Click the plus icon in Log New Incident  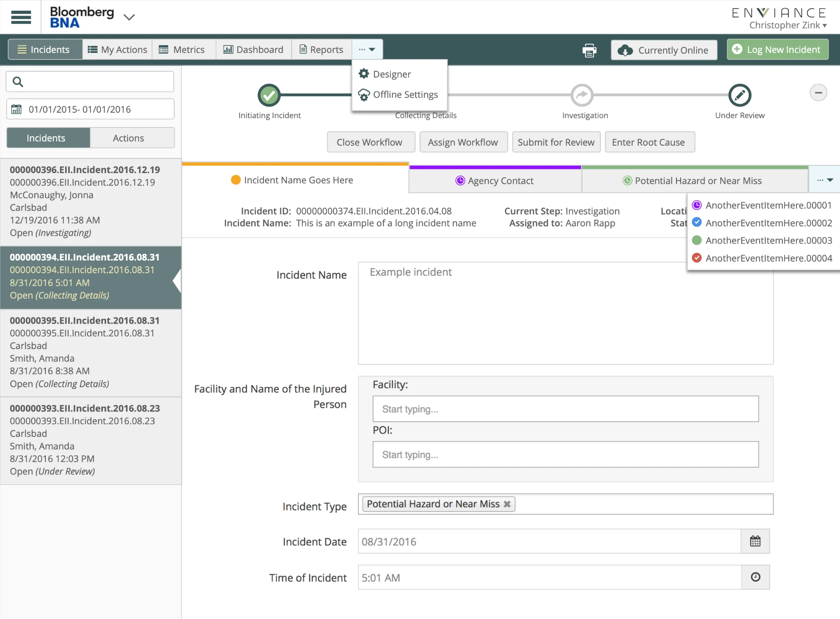pos(737,49)
